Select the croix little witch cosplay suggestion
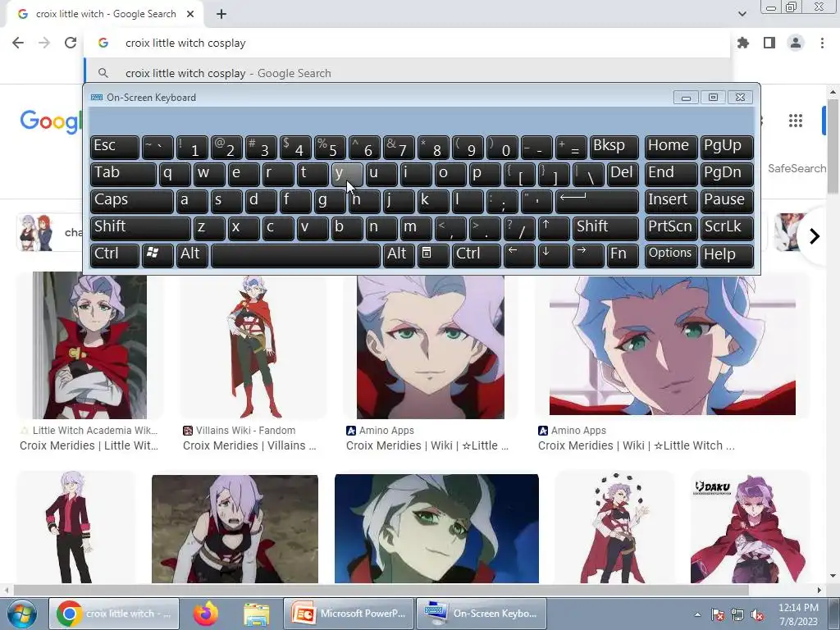The height and width of the screenshot is (630, 840). point(407,73)
